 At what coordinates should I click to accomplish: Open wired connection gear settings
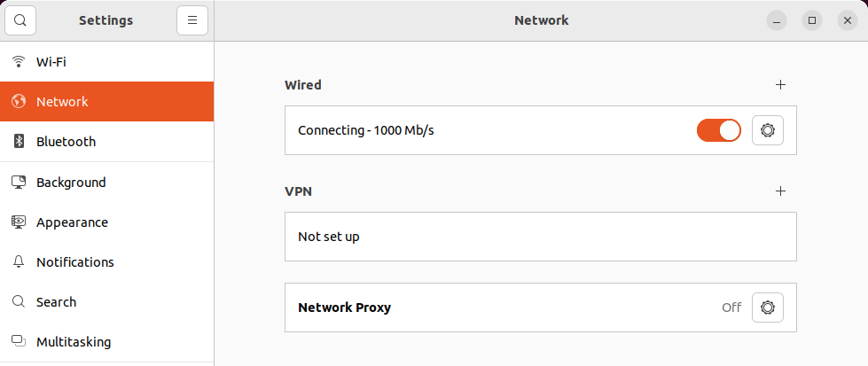click(767, 130)
